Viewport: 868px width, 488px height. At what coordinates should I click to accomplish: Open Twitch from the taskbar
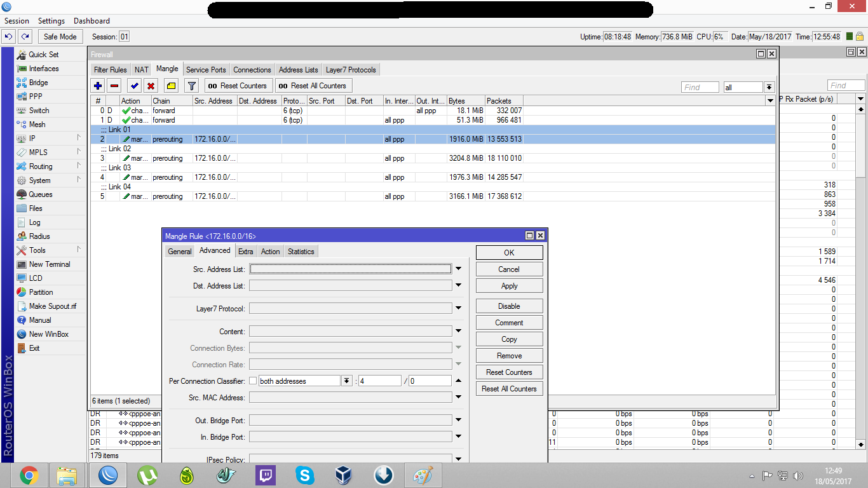click(x=265, y=475)
